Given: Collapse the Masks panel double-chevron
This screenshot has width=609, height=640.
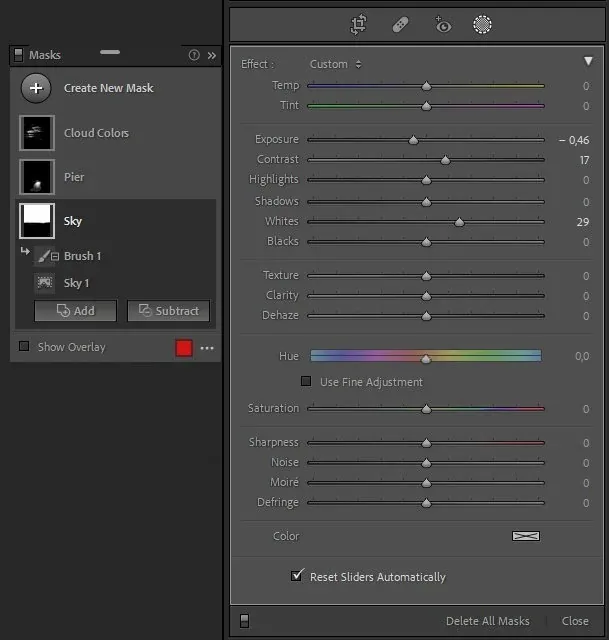Looking at the screenshot, I should [211, 56].
